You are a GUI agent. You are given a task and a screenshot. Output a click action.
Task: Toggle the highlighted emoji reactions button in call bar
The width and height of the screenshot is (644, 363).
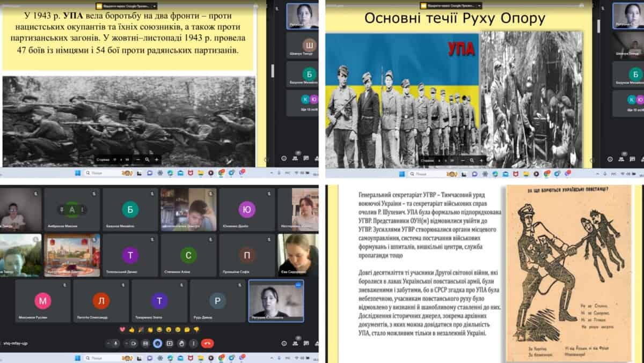click(x=158, y=343)
